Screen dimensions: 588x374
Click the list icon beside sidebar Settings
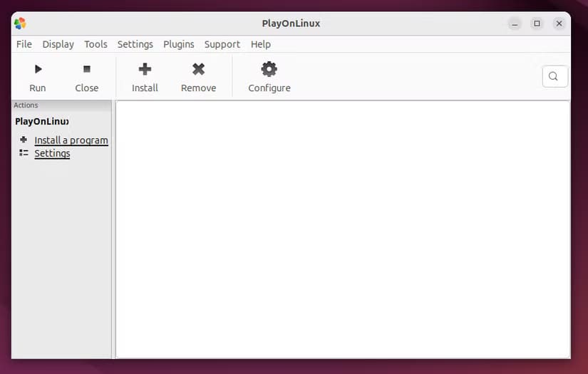pos(24,153)
